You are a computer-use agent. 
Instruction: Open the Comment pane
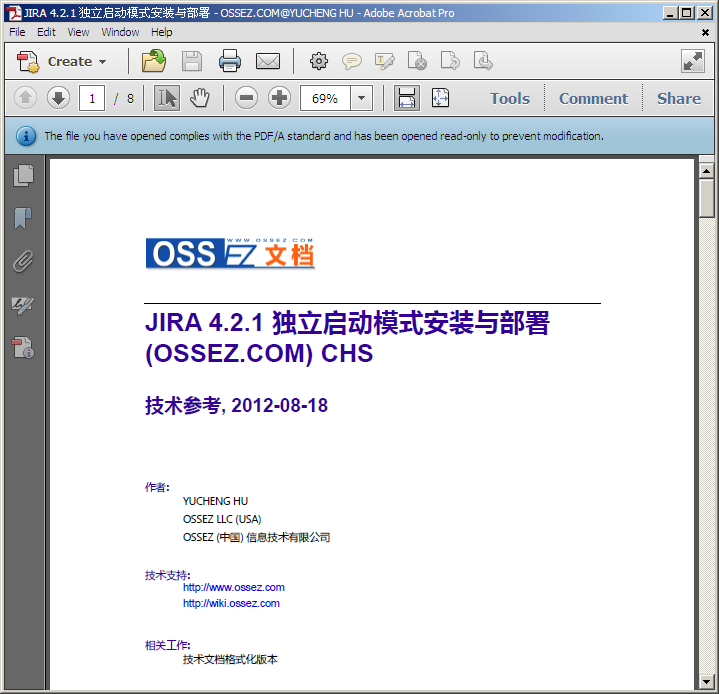click(x=593, y=98)
